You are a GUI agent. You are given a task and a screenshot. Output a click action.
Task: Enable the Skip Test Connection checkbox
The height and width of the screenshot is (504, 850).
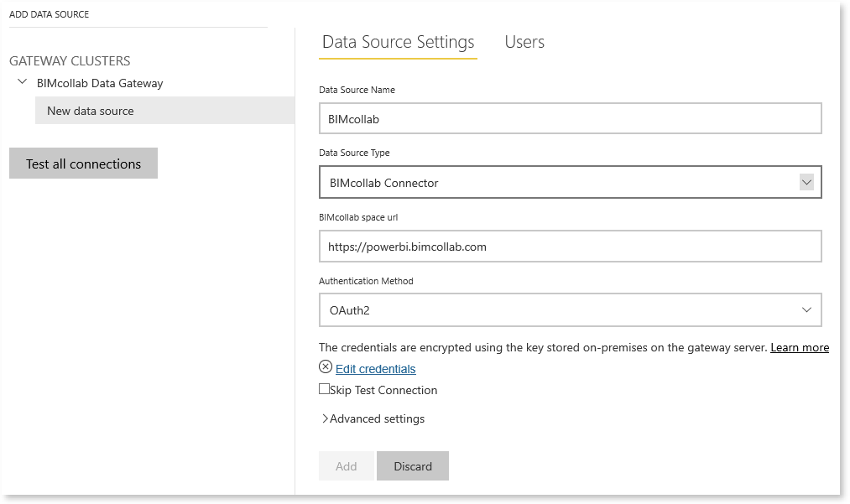324,388
